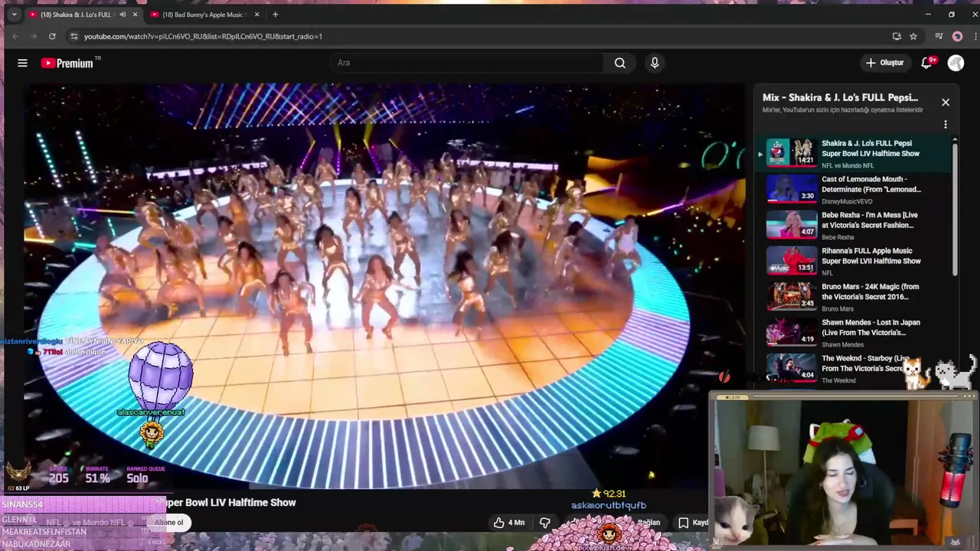
Task: Focus the Ara search field
Action: 467,63
